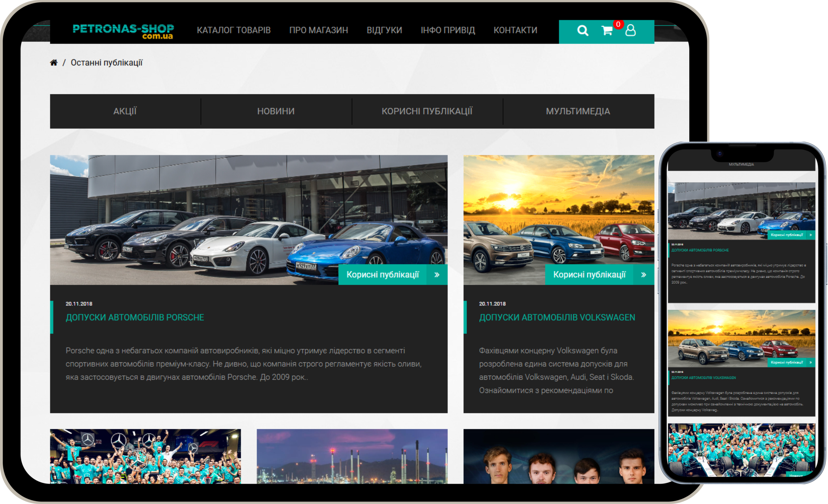
Task: Select the Корисні публікації tab
Action: (427, 111)
